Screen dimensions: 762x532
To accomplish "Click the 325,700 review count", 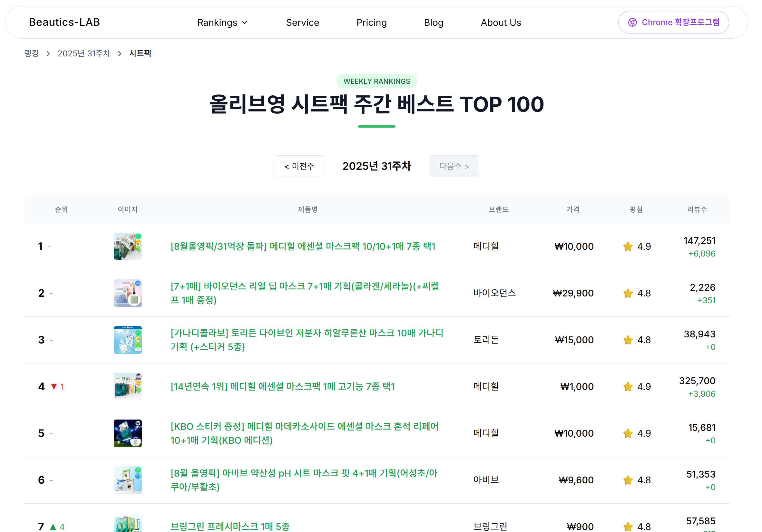I will click(x=697, y=381).
